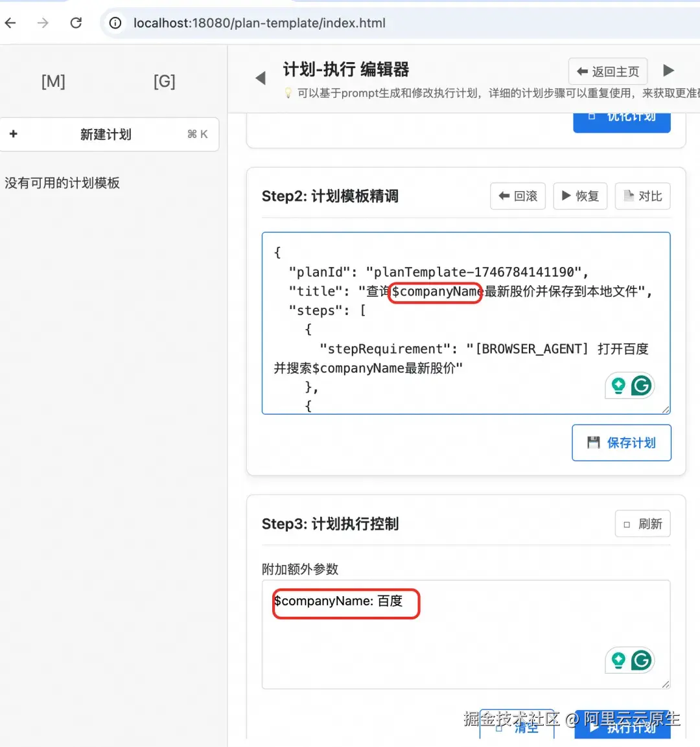Save the plan with 保存计划 button
Screen dimensions: 700x747
(x=621, y=442)
